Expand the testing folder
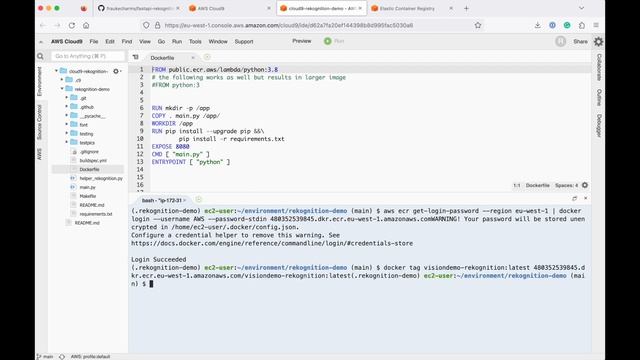Viewport: 640px width, 360px height. (x=67, y=133)
